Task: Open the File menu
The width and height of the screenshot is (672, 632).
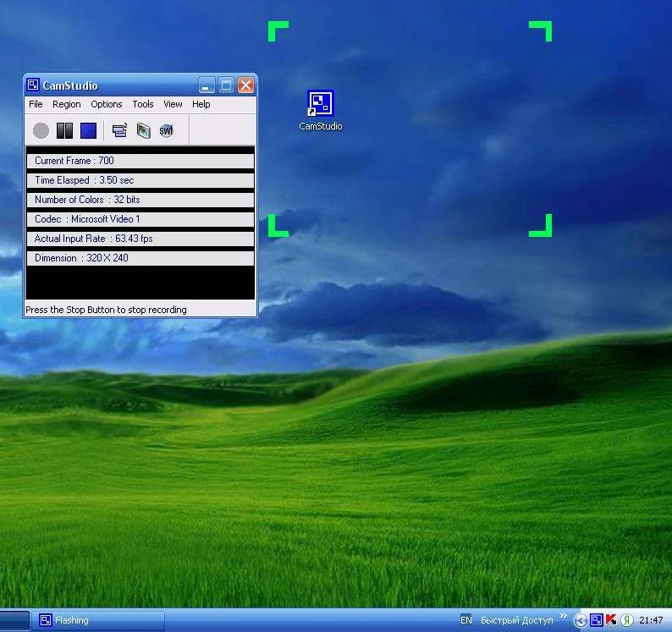Action: coord(36,104)
